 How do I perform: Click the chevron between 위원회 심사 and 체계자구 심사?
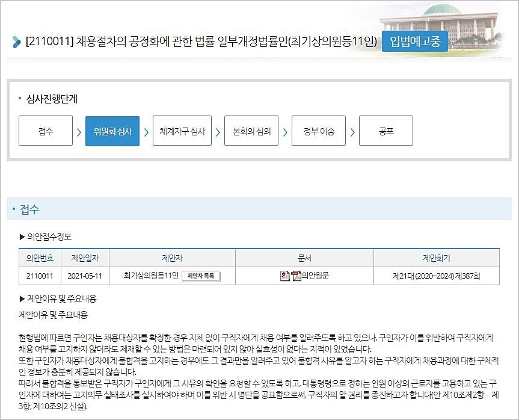coord(146,132)
